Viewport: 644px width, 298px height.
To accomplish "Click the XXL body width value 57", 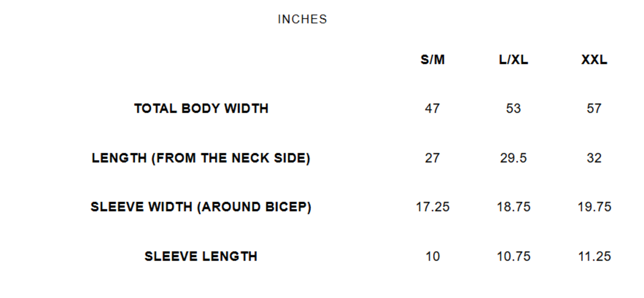I will (594, 109).
